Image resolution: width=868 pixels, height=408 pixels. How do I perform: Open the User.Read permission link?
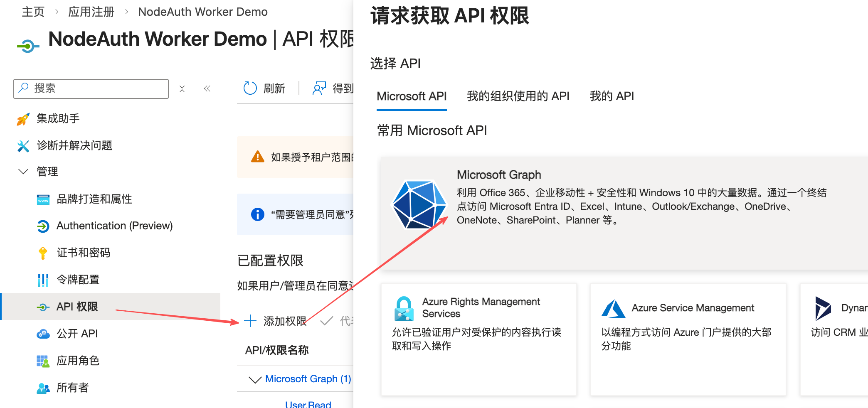[308, 404]
